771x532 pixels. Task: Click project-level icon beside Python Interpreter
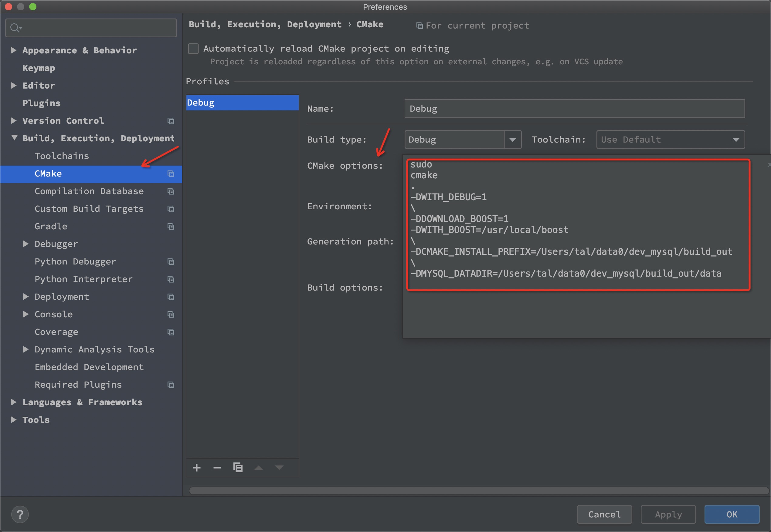pos(171,279)
